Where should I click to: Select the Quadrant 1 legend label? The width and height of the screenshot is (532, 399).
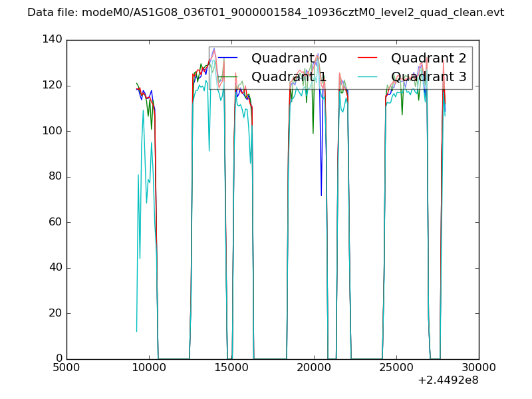click(x=289, y=77)
